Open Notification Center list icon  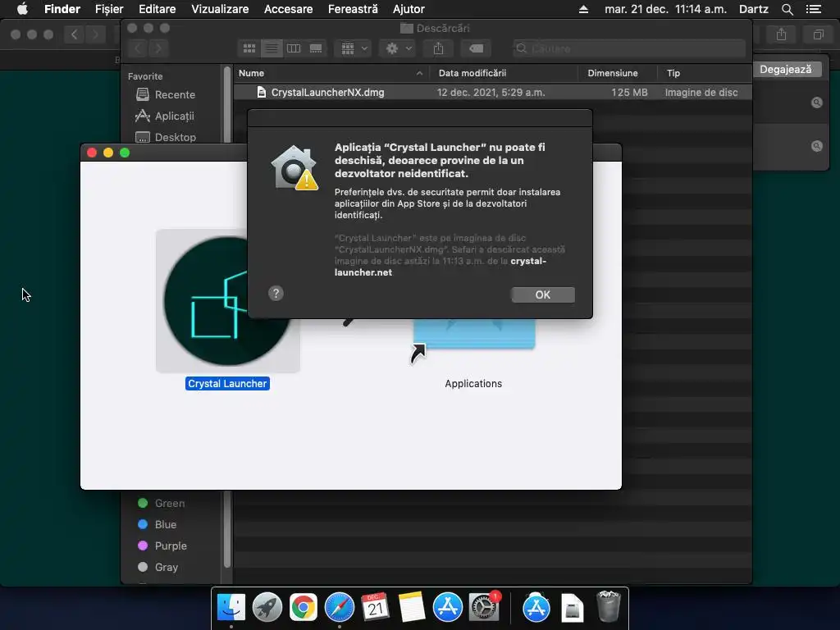point(814,9)
